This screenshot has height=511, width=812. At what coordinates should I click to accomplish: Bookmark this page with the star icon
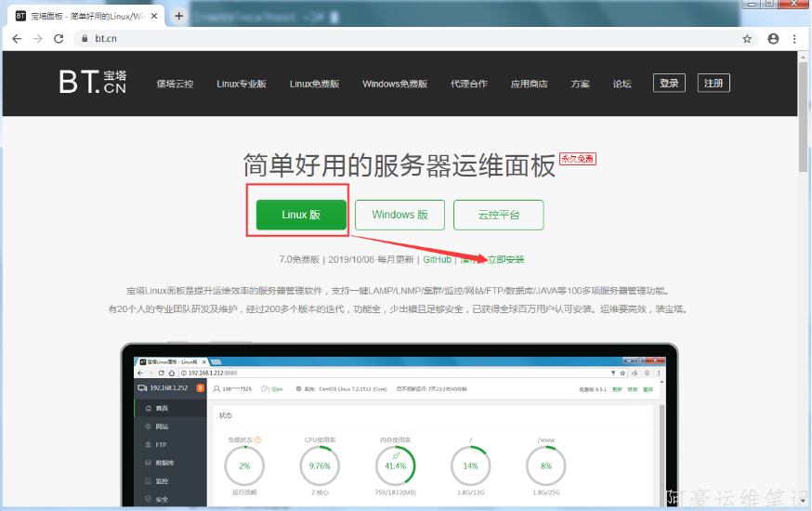tap(747, 39)
